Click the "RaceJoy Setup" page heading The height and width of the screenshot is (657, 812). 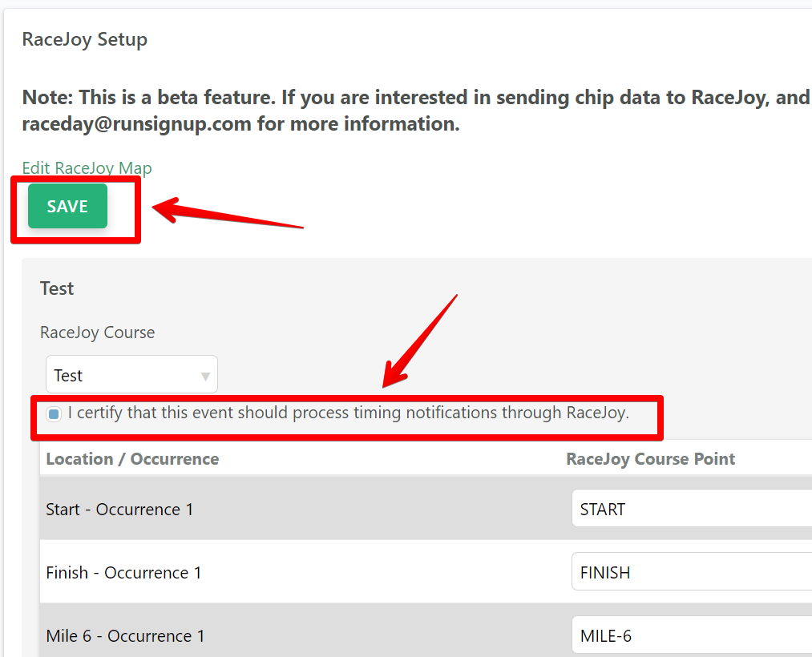click(x=85, y=39)
